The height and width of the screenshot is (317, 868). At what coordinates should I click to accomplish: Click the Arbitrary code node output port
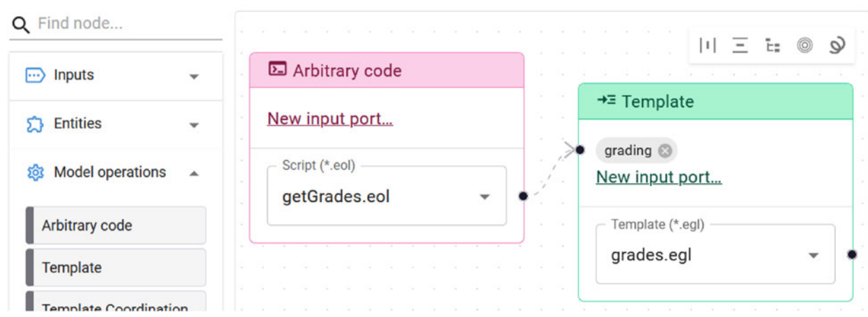tap(523, 196)
